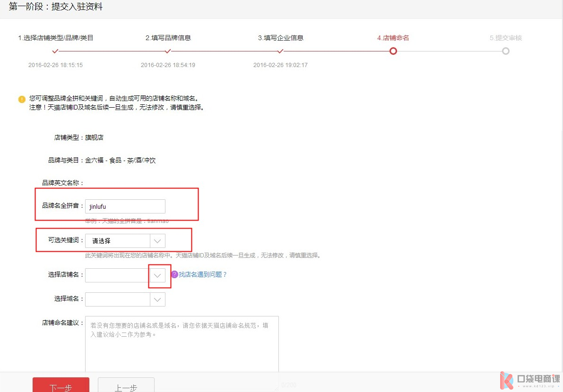Click the grey step 5 circle marker
The width and height of the screenshot is (563, 392).
[505, 51]
